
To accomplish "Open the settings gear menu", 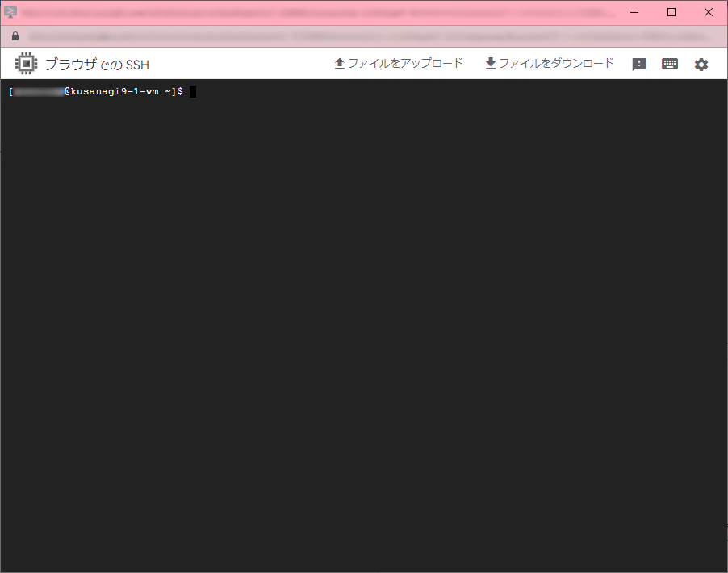I will pyautogui.click(x=701, y=64).
